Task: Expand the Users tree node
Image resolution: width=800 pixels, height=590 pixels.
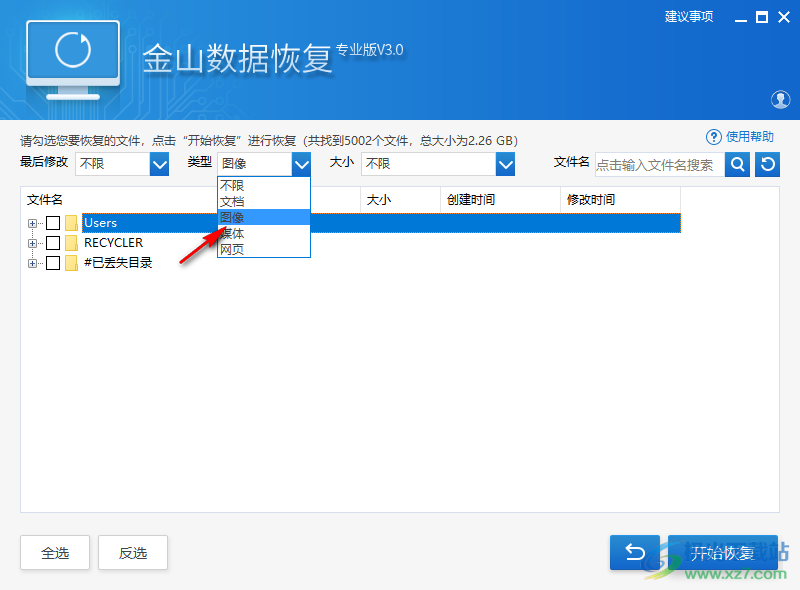Action: point(32,223)
